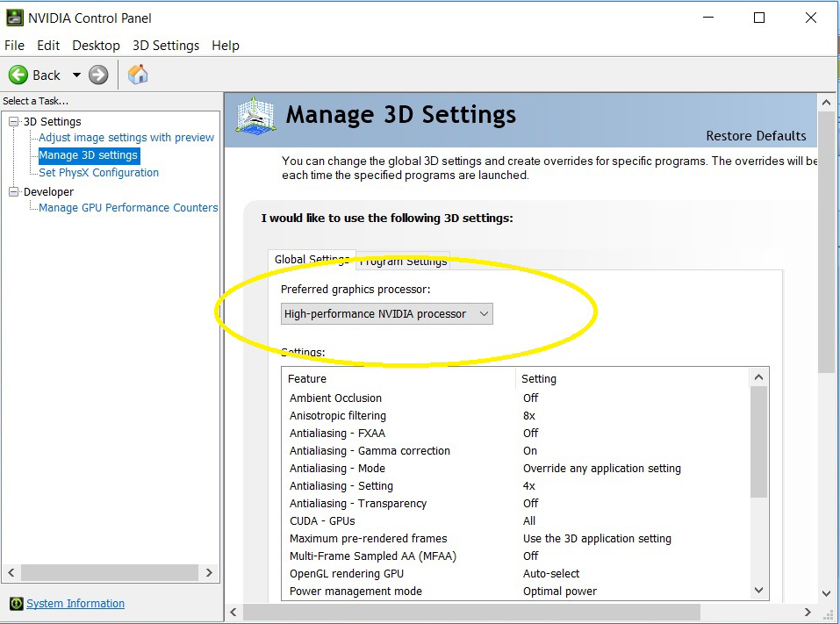840x624 pixels.
Task: Open the System Information link
Action: click(75, 604)
